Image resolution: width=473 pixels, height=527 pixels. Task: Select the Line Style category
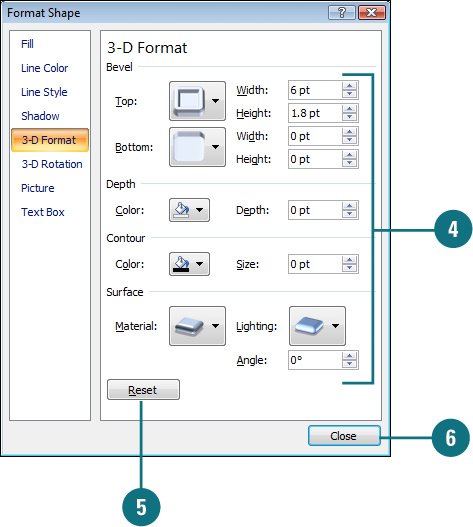click(x=44, y=92)
